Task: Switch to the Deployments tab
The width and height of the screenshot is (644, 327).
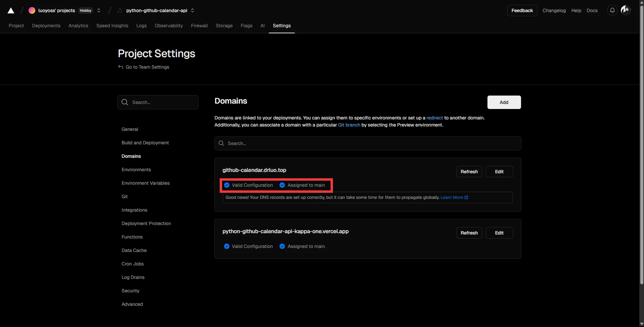Action: pyautogui.click(x=46, y=26)
